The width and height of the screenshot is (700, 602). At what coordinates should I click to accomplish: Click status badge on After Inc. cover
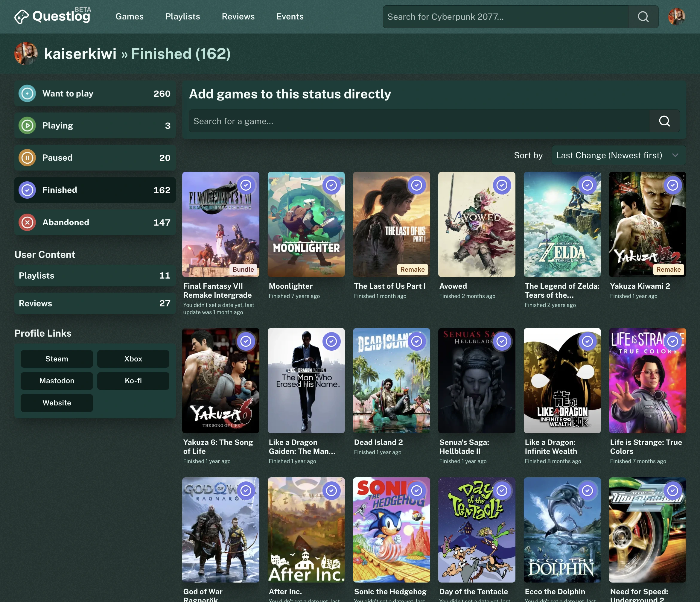click(331, 490)
